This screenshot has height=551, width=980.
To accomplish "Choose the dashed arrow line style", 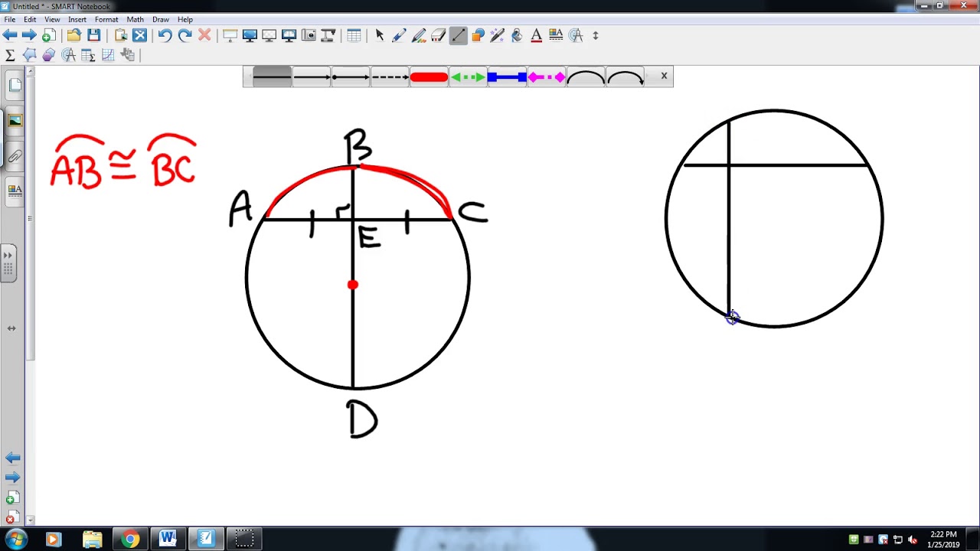I will coord(390,77).
